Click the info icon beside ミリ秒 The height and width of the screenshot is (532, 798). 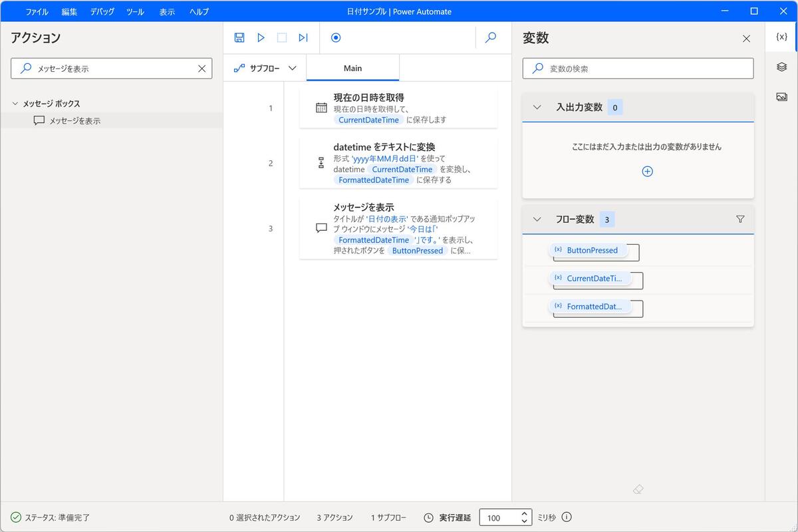click(x=567, y=517)
